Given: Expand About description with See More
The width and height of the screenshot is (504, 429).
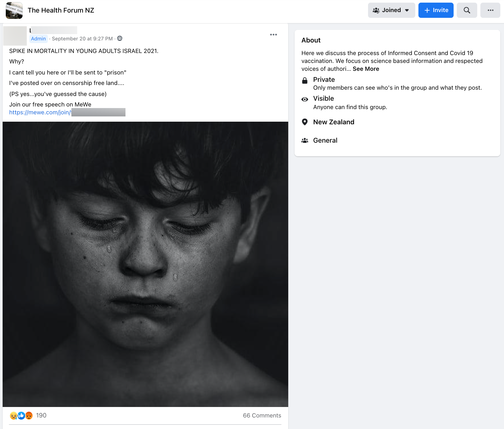Looking at the screenshot, I should point(366,69).
